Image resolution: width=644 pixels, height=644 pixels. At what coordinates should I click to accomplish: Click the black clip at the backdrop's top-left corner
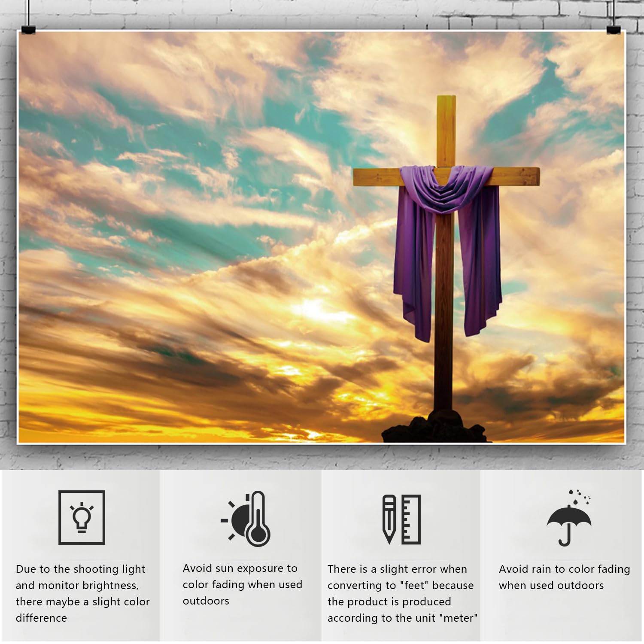click(28, 29)
